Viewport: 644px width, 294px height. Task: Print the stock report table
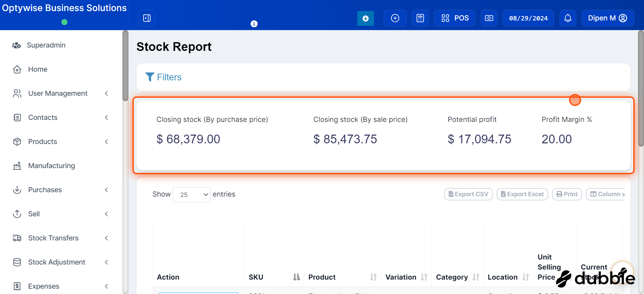pos(567,194)
